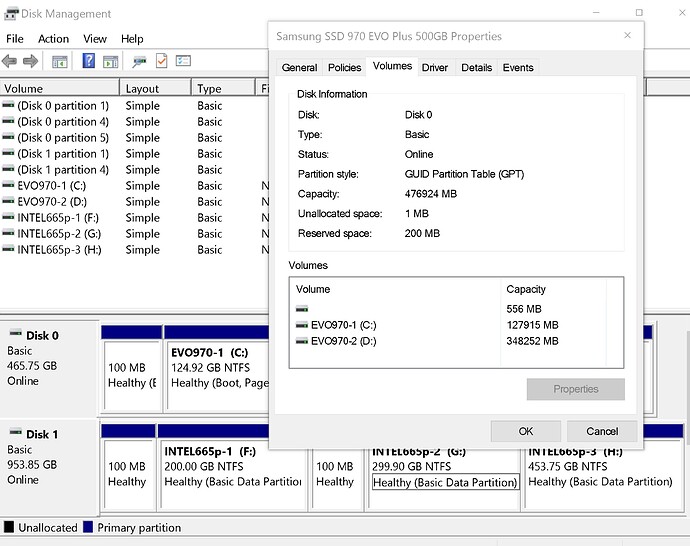Select (Disk 0 partition 5) row

(x=134, y=138)
